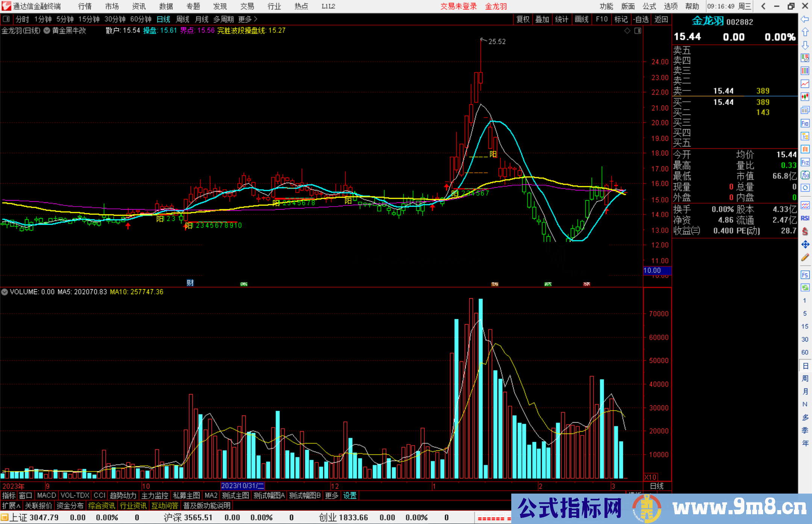Open the red line trend chart icon

click(805, 84)
